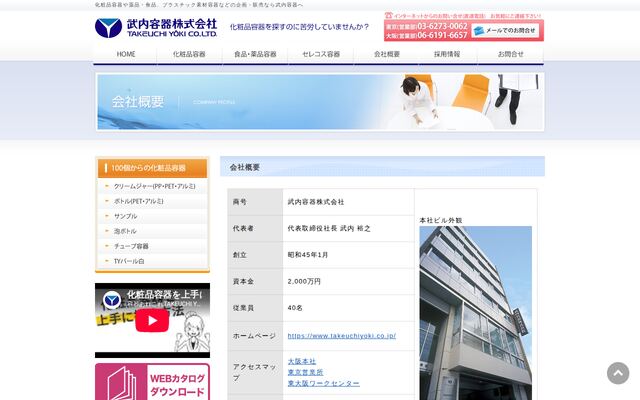Click the 40名 employees value

pyautogui.click(x=295, y=308)
